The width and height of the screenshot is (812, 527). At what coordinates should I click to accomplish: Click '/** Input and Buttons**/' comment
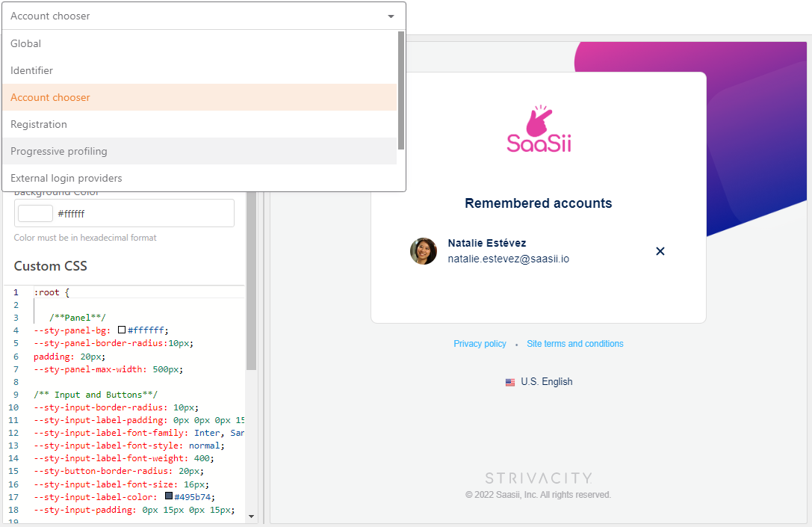96,395
